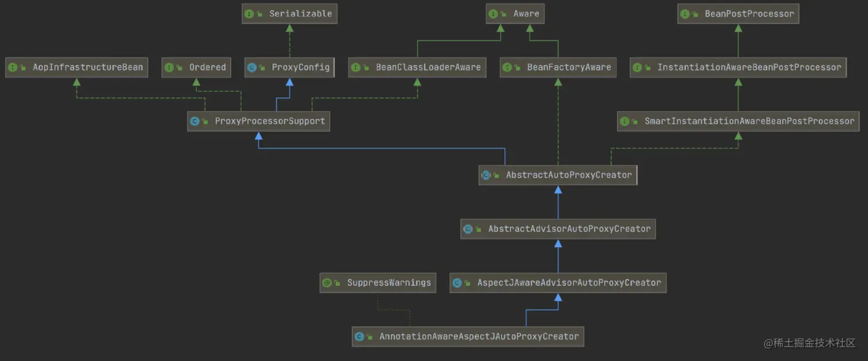Click the abstract class icon of AbstractAutoProxyCreator

click(486, 175)
